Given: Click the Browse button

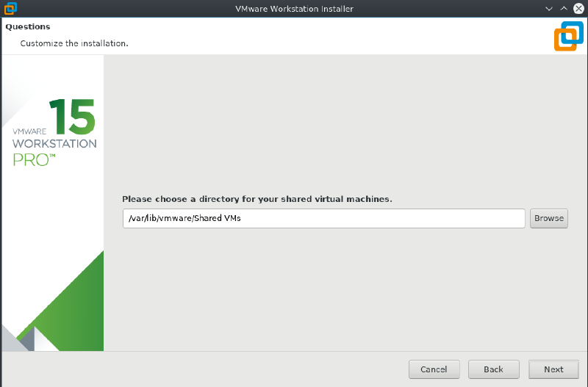Looking at the screenshot, I should point(548,218).
